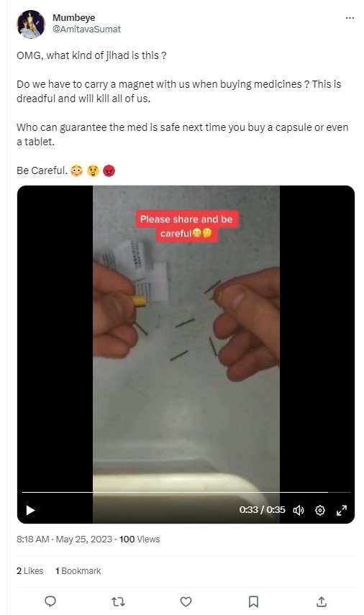
Task: Click the video frame showing hands and capsule
Action: 186,337
